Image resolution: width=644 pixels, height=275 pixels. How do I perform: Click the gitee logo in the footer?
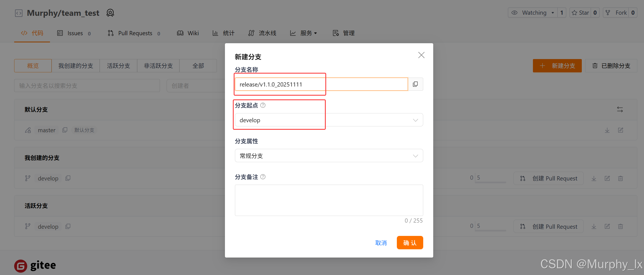[x=35, y=266]
